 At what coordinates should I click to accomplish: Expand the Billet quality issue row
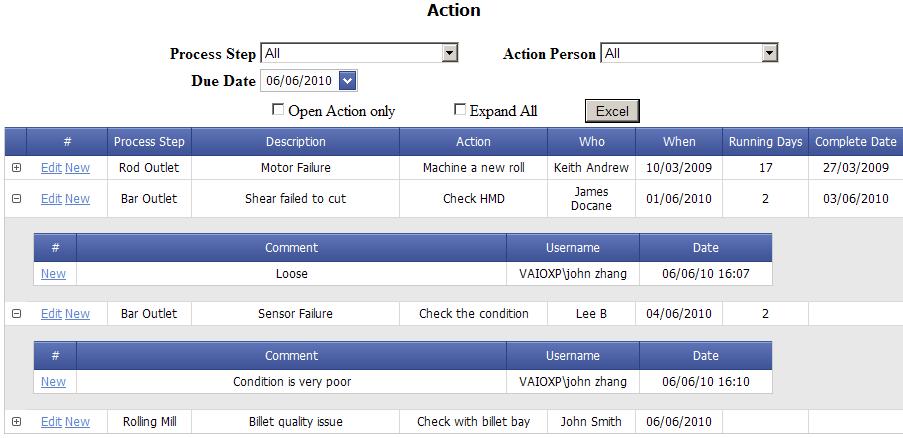[x=17, y=421]
